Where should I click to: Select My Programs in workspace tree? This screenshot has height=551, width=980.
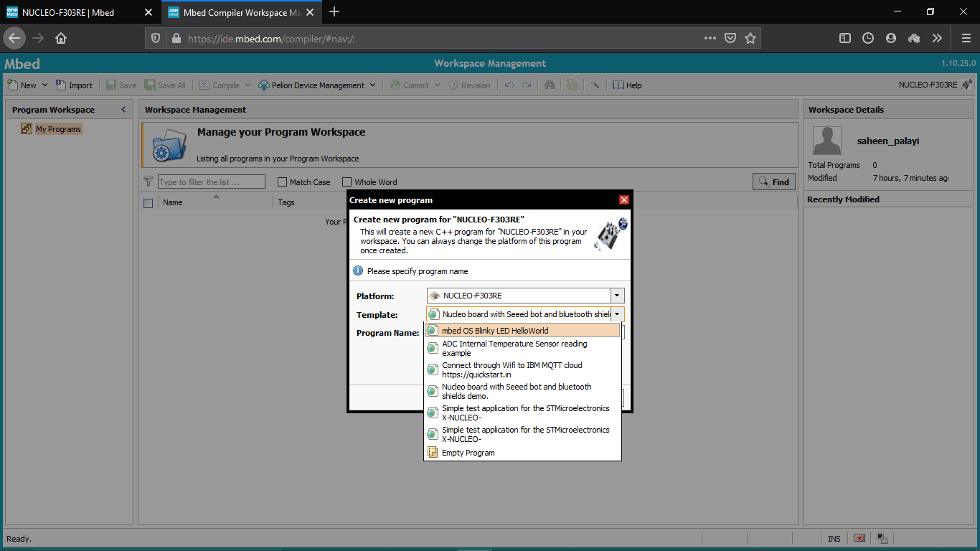point(58,129)
